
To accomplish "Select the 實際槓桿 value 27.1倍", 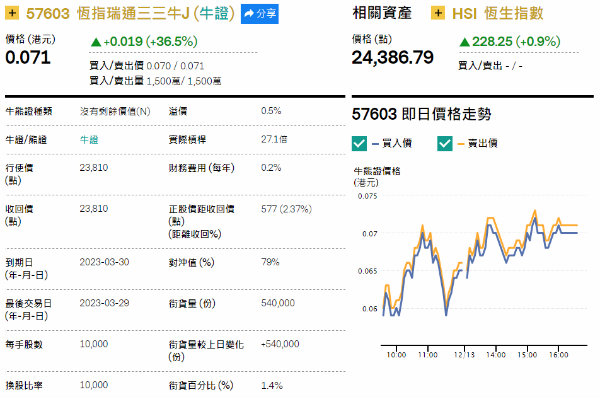I will click(x=274, y=139).
